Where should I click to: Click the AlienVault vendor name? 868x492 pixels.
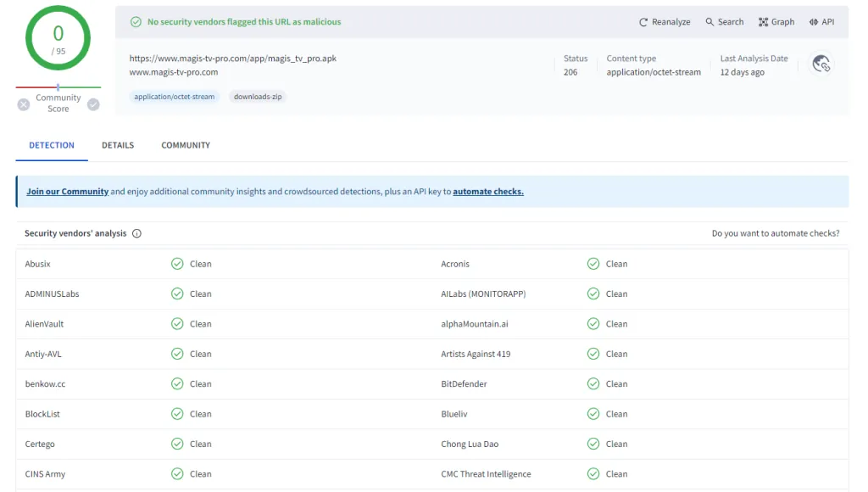tap(44, 323)
